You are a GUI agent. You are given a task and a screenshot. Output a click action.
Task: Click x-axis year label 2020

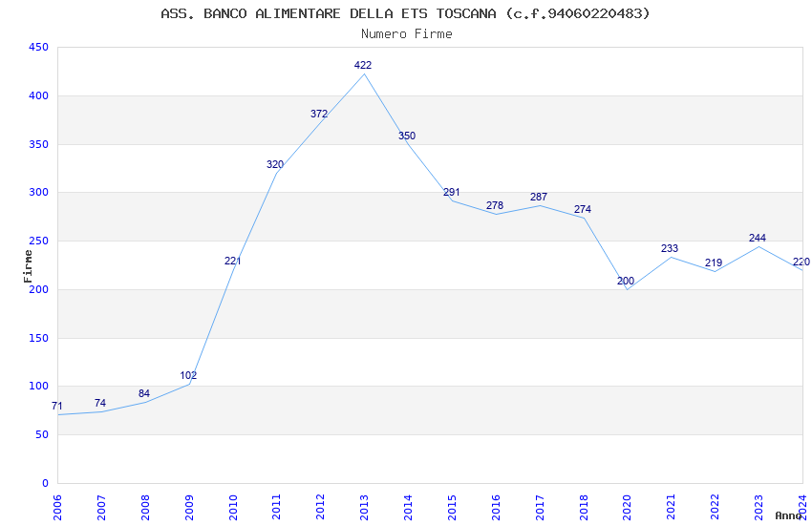coord(627,508)
